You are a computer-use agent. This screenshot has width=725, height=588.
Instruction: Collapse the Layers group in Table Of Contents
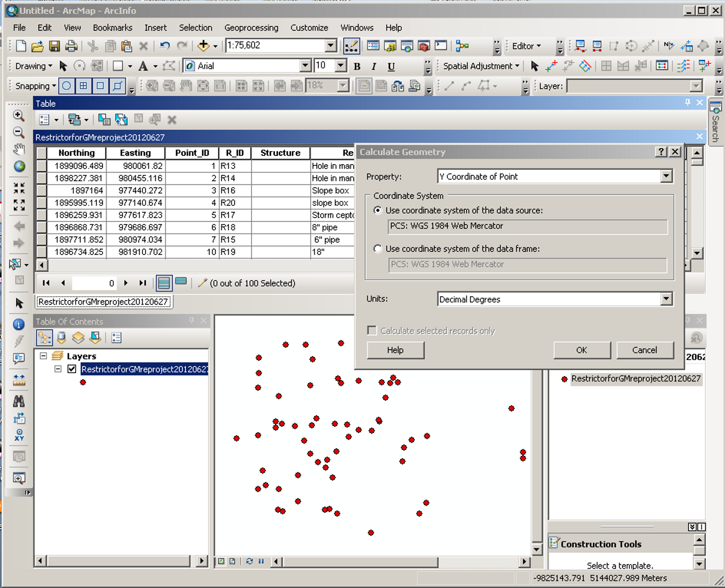43,356
